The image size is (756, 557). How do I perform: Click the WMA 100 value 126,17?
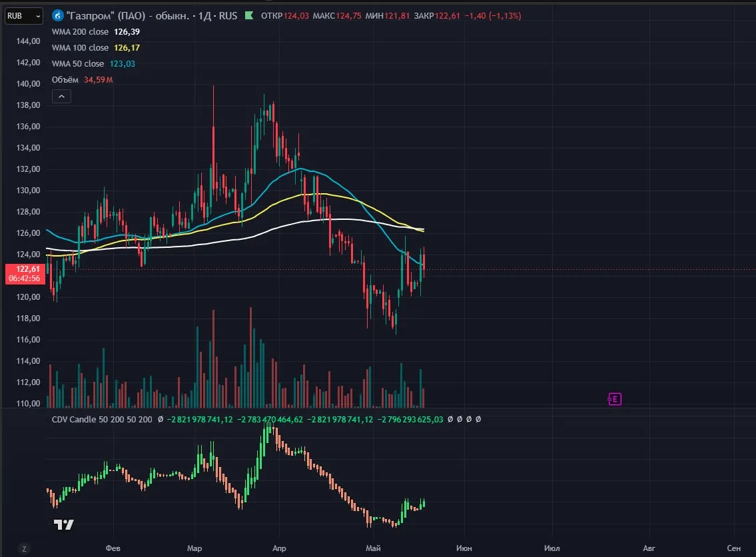(x=127, y=48)
